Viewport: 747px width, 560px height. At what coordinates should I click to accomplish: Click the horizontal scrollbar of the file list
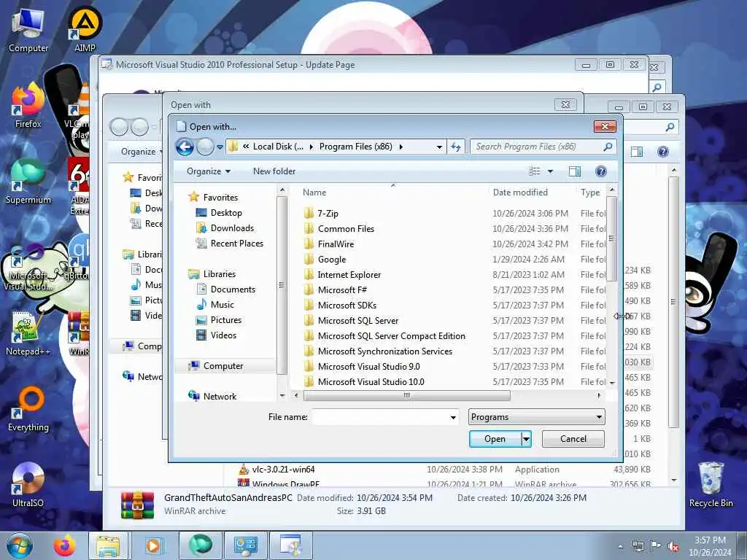point(406,396)
